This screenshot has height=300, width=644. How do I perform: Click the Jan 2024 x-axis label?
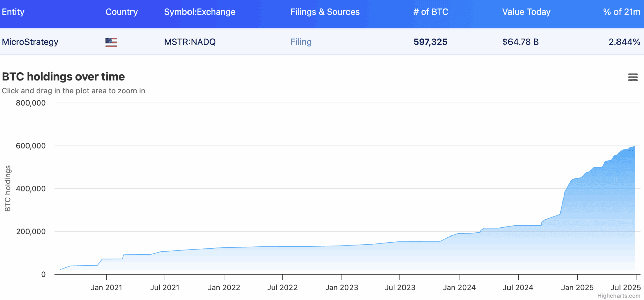[460, 288]
